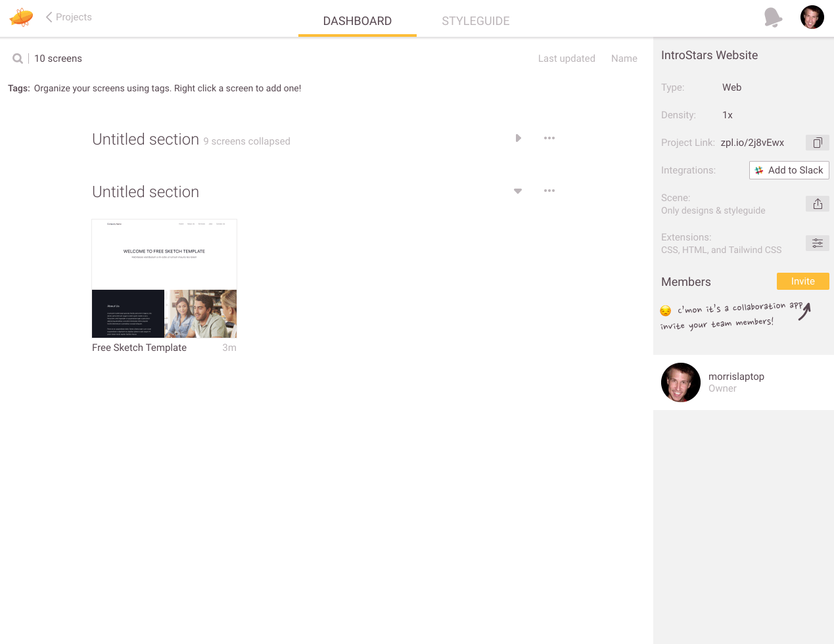Click 'Only designs & styleguide' scene text
This screenshot has height=644, width=834.
(713, 210)
